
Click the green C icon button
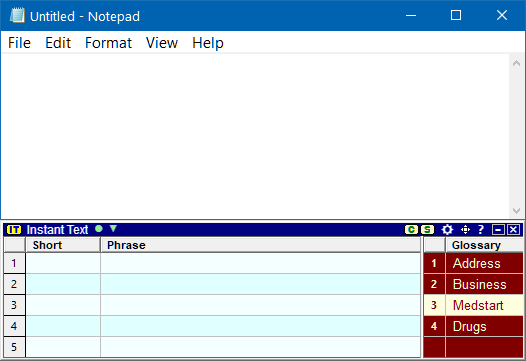tap(411, 230)
